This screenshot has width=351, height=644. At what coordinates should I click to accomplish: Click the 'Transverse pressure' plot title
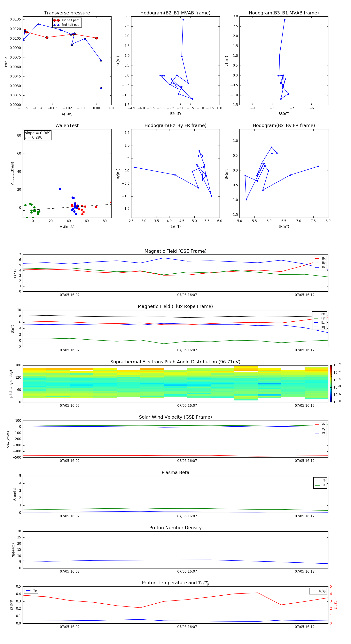point(67,13)
